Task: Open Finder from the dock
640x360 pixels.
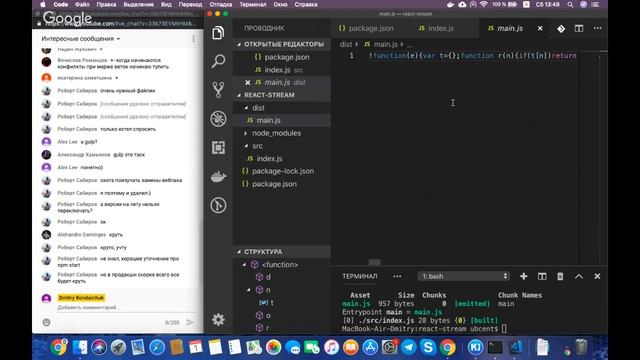Action: [x=80, y=347]
